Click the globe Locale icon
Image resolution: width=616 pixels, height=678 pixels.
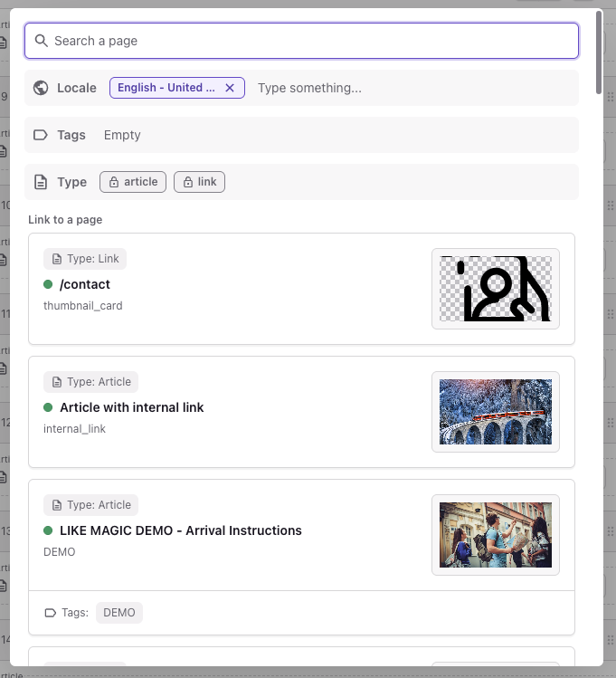[x=41, y=88]
